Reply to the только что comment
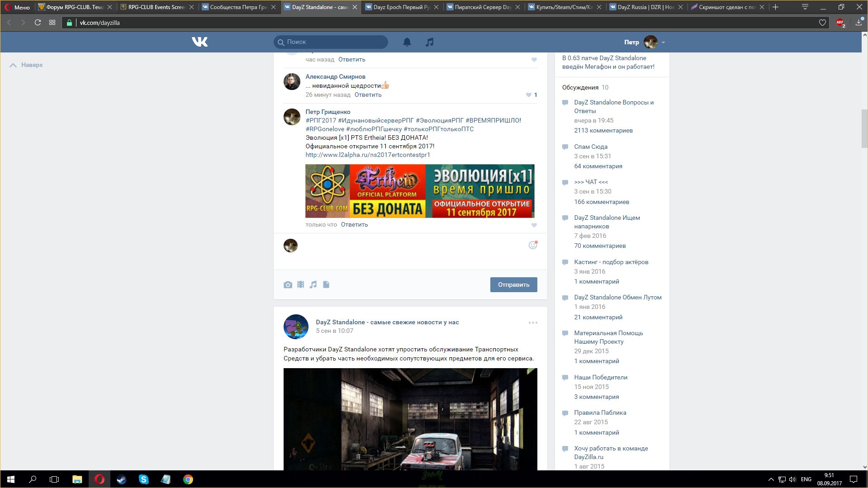 (x=354, y=225)
